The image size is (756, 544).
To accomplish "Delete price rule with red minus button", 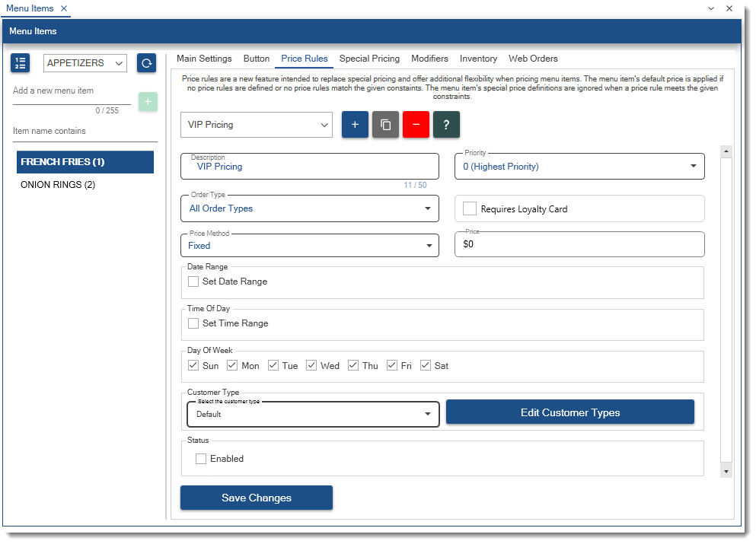I will (x=416, y=125).
